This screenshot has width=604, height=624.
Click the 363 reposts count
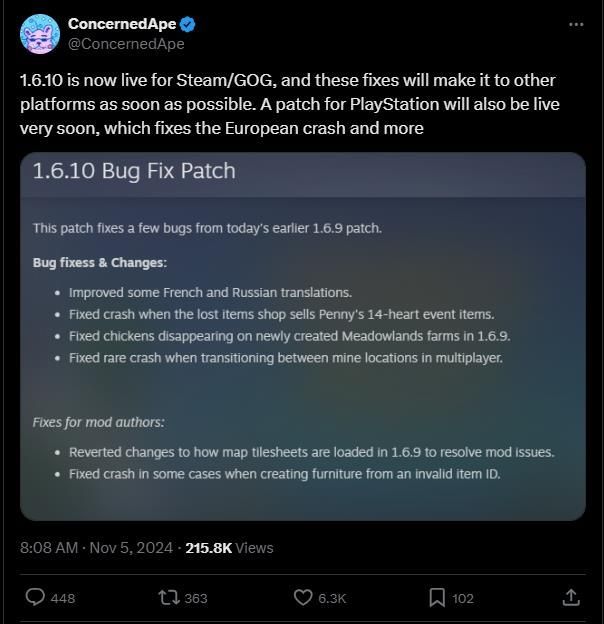(196, 598)
